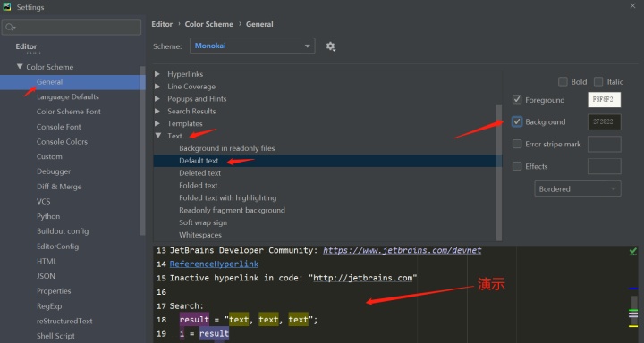The image size is (644, 343).
Task: Close the Settings dialog
Action: [x=633, y=5]
